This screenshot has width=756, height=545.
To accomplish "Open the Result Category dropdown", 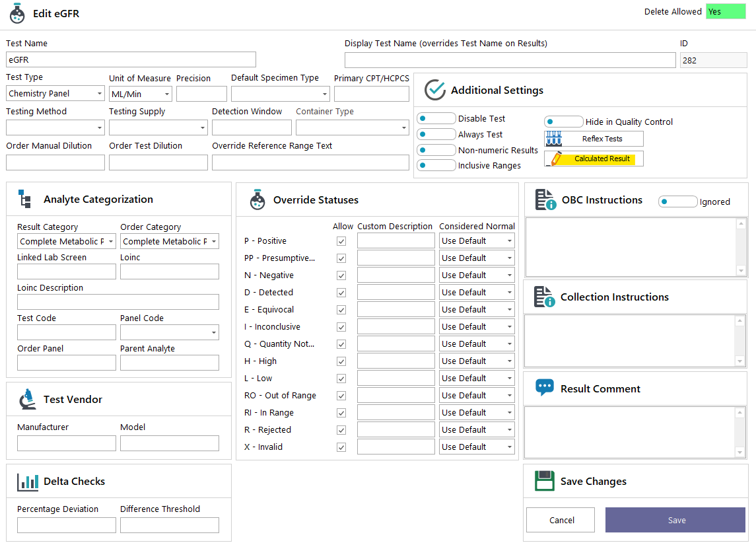I will click(x=67, y=241).
